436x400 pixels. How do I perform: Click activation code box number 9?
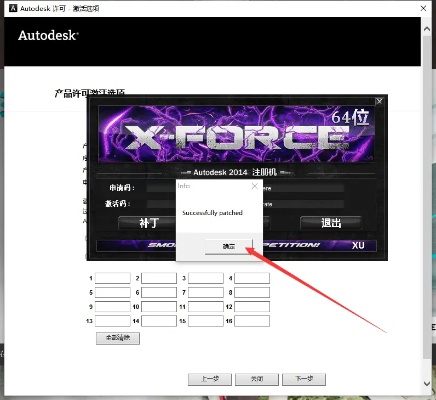point(113,307)
